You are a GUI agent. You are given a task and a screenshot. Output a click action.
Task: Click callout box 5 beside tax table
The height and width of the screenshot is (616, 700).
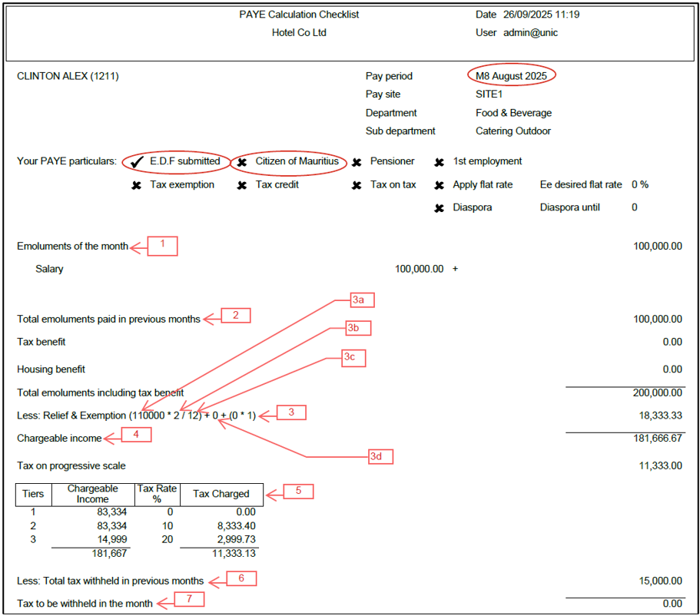click(x=299, y=492)
